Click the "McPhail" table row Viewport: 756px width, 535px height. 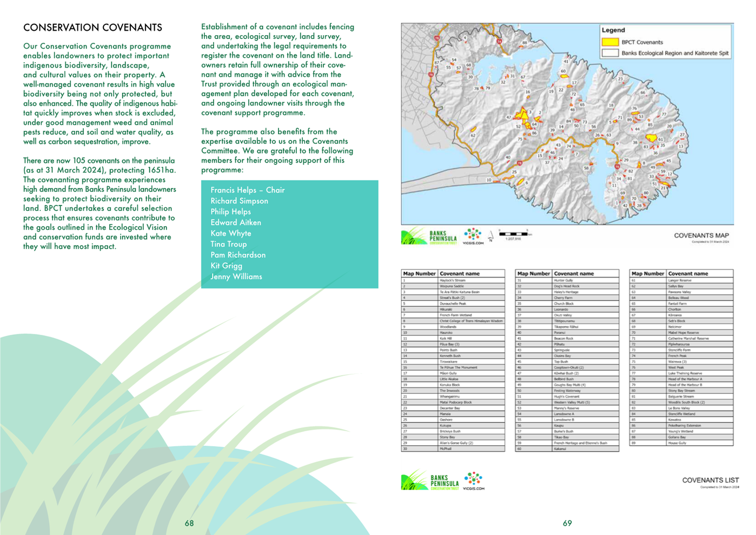[453, 448]
